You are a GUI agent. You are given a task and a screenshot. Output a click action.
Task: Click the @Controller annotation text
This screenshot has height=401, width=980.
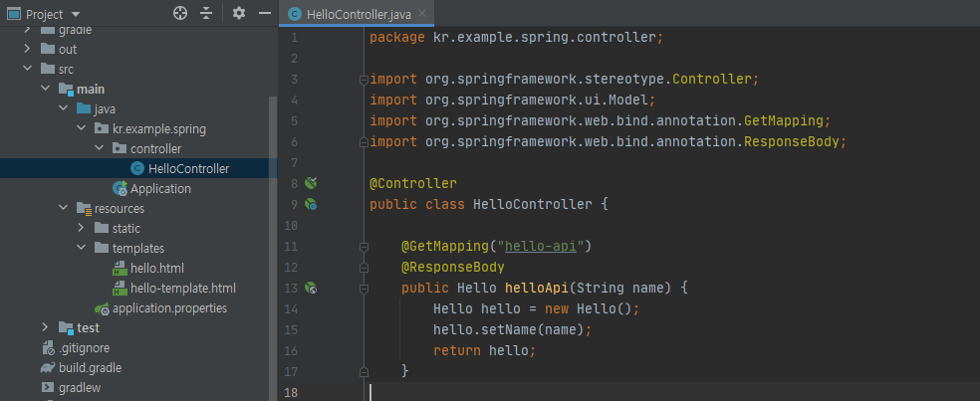413,184
